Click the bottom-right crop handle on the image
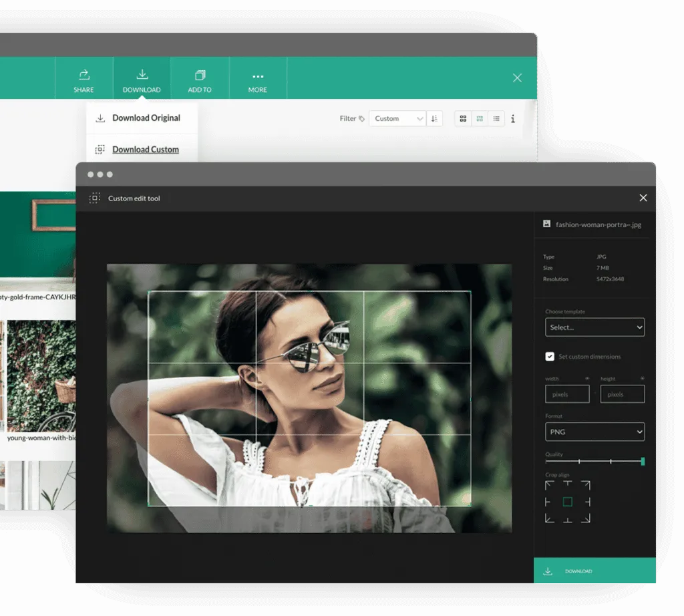Image resolution: width=684 pixels, height=616 pixels. tap(470, 505)
